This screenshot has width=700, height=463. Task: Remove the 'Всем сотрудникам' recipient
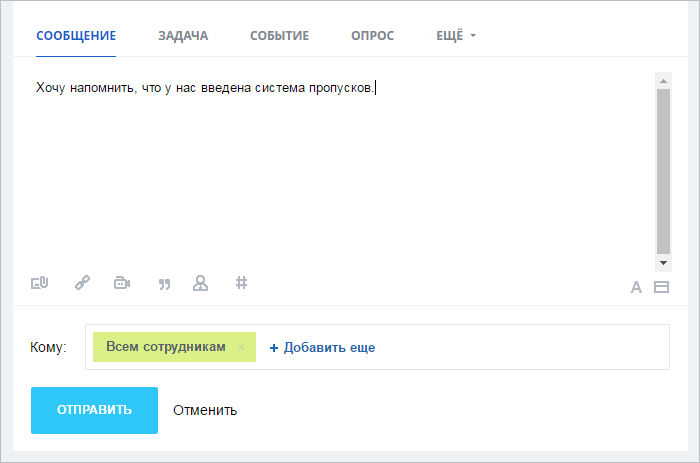241,347
